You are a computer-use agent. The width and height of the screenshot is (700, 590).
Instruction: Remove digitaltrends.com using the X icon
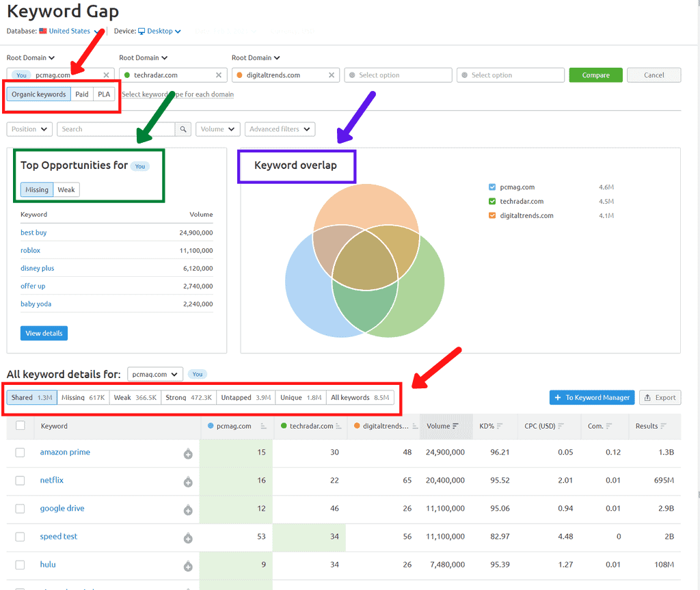pyautogui.click(x=332, y=75)
